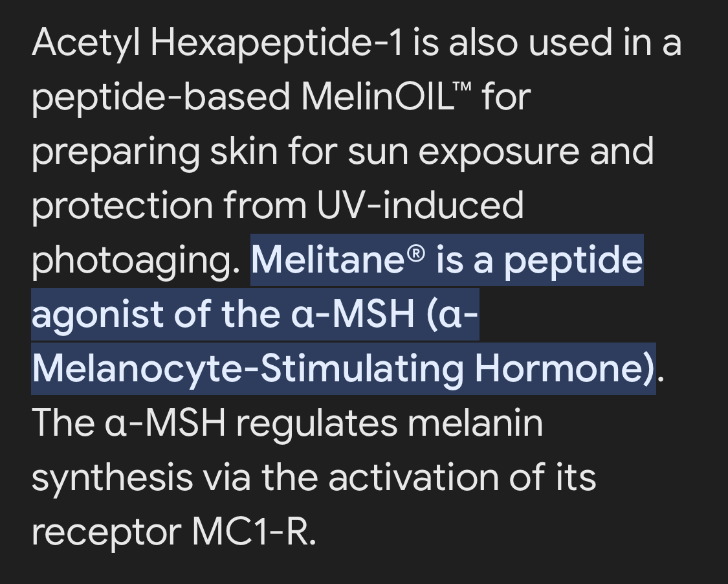Click highlighted 'agonist of the α-MSH'

223,315
